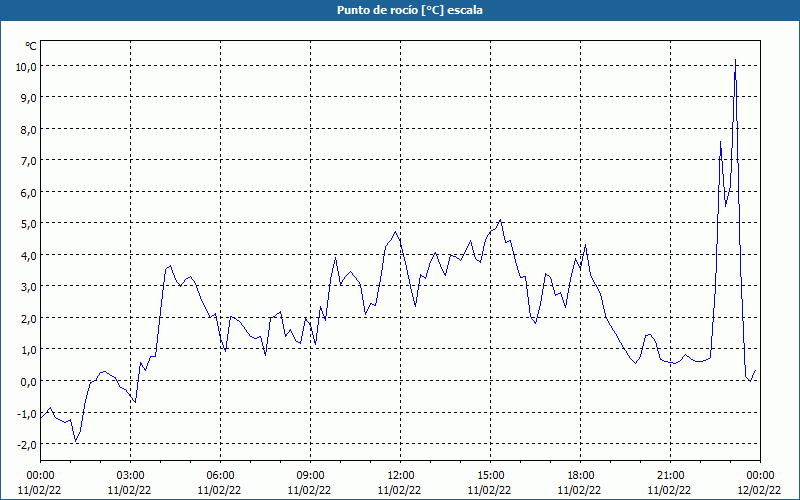Click the 'Punto de rocío [°C] escala' title

click(x=410, y=10)
